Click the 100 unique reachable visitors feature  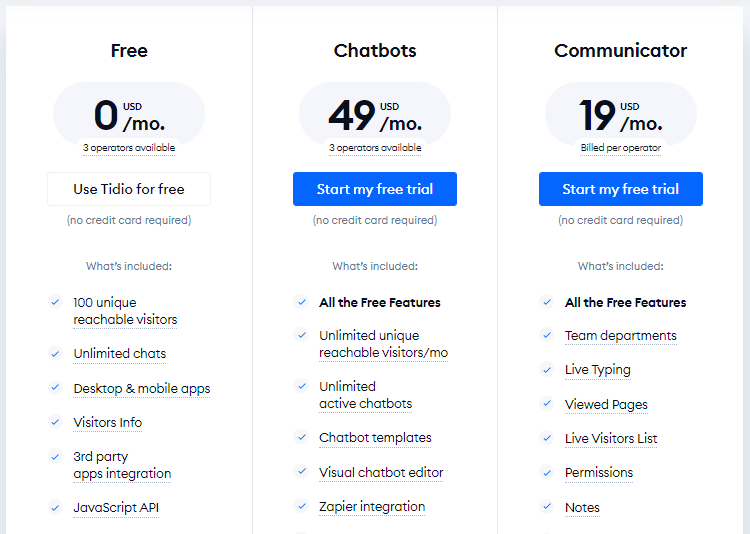click(125, 311)
